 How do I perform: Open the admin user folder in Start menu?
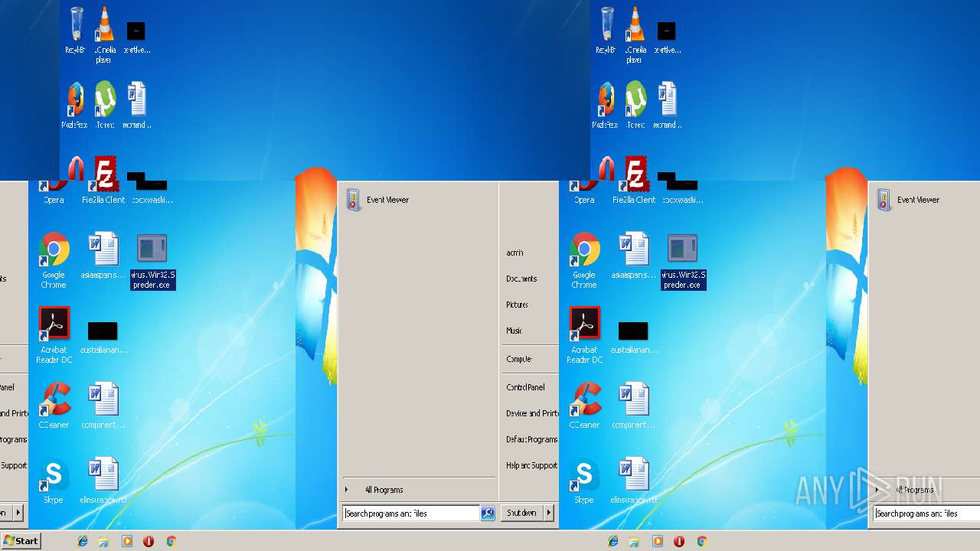pyautogui.click(x=514, y=253)
